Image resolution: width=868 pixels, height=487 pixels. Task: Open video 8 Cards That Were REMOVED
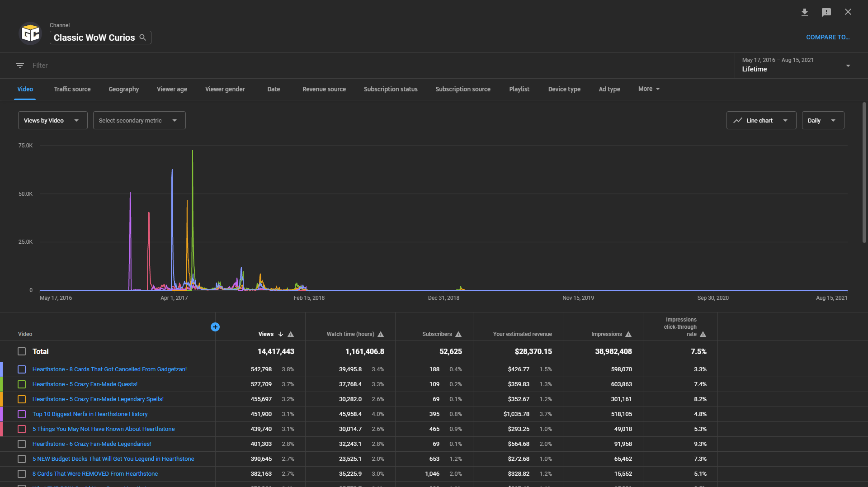[x=95, y=474]
